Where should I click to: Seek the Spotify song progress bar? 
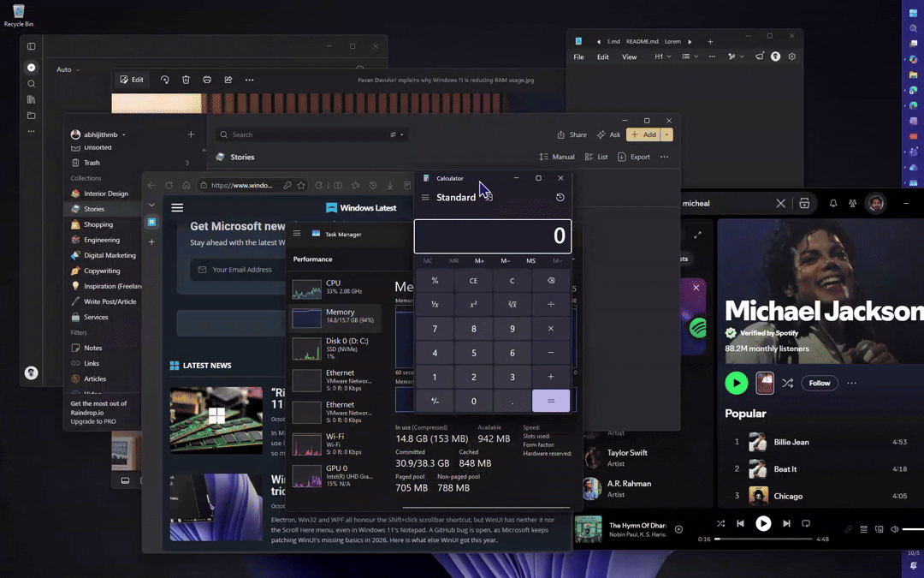point(763,539)
